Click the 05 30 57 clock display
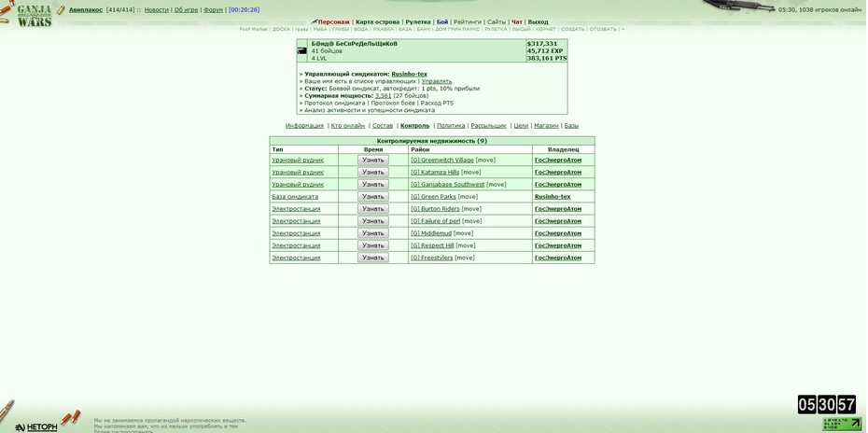 (827, 404)
